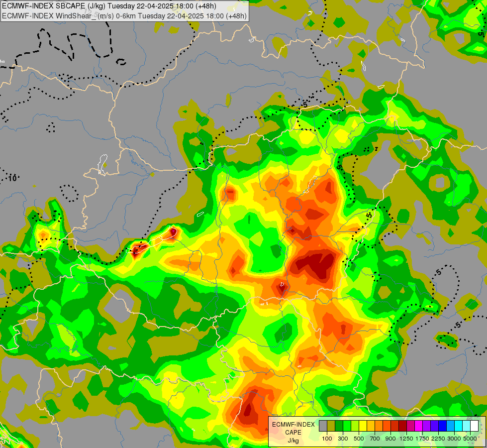The height and width of the screenshot is (448, 487).
Task: Click the legend value 1750
Action: click(422, 439)
